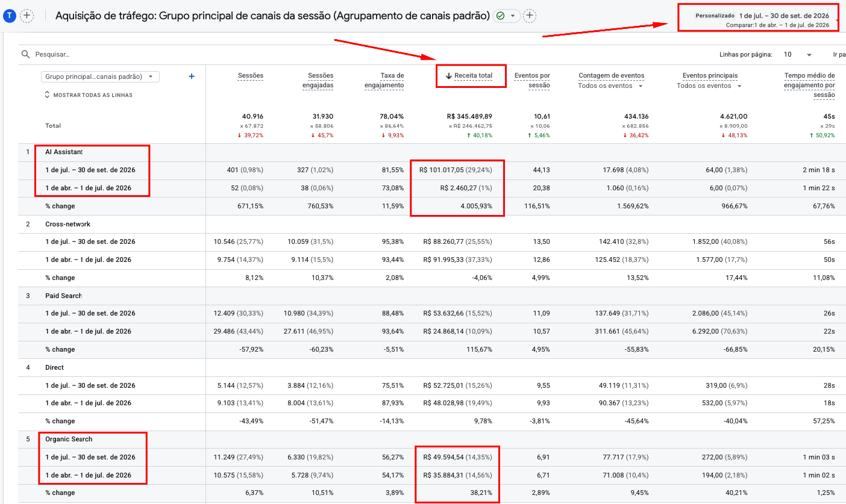Sort by the Sessões column header
The image size is (846, 504).
[x=251, y=75]
